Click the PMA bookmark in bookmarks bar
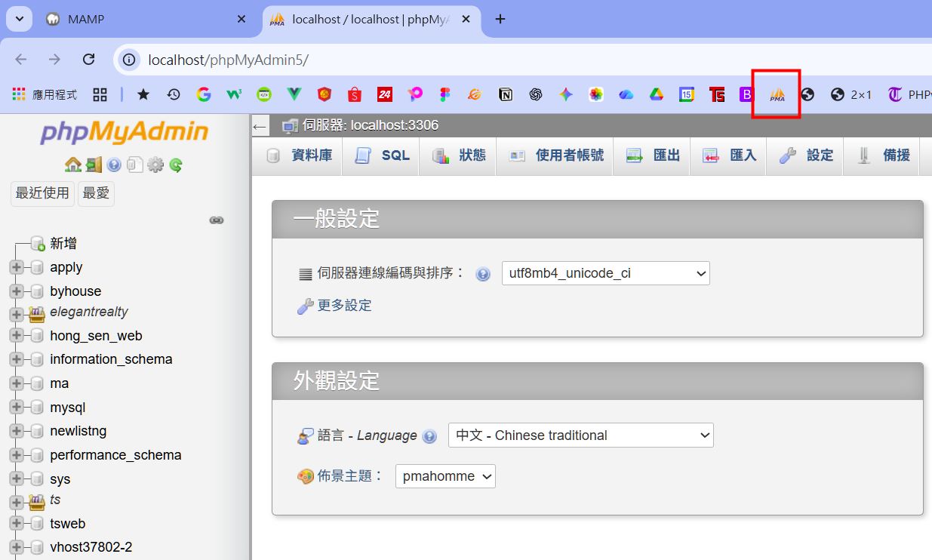932x560 pixels. [777, 94]
